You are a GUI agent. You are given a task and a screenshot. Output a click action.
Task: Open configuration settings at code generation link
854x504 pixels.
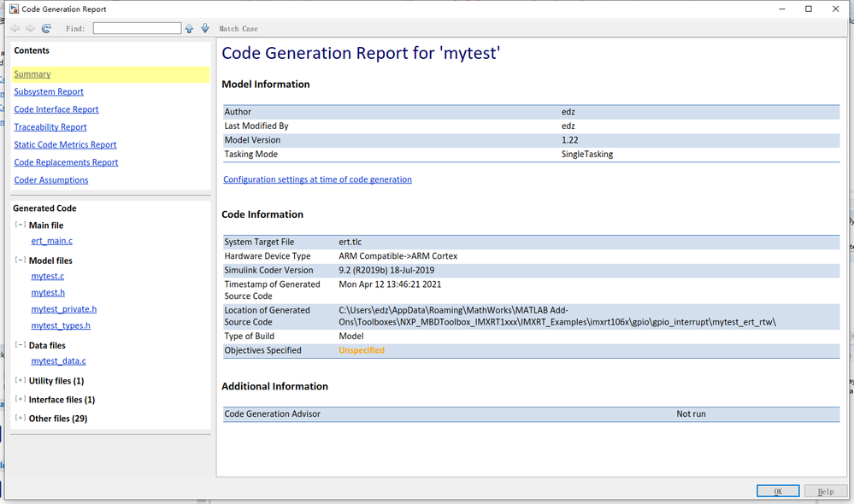click(x=317, y=179)
